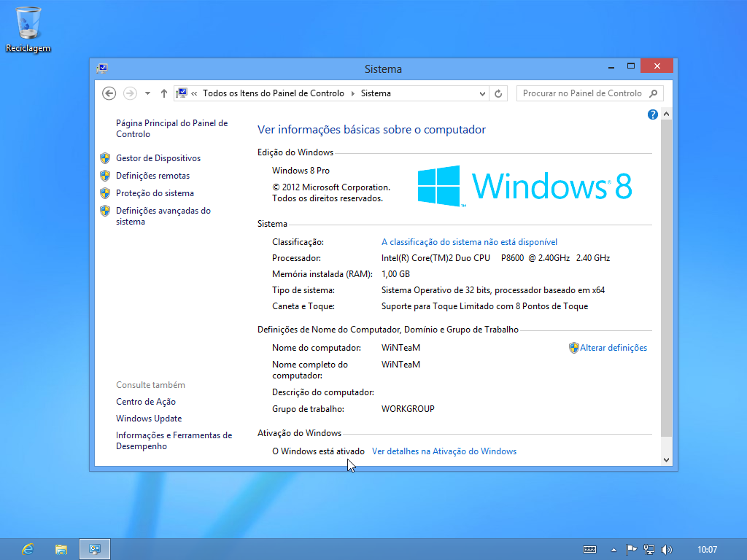Refresh the Sistema page

click(x=498, y=94)
